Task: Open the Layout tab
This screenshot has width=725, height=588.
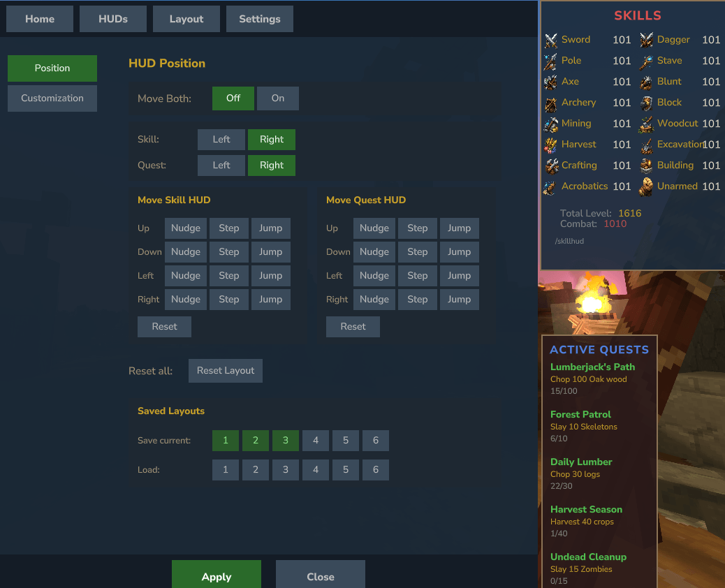Action: (x=186, y=19)
